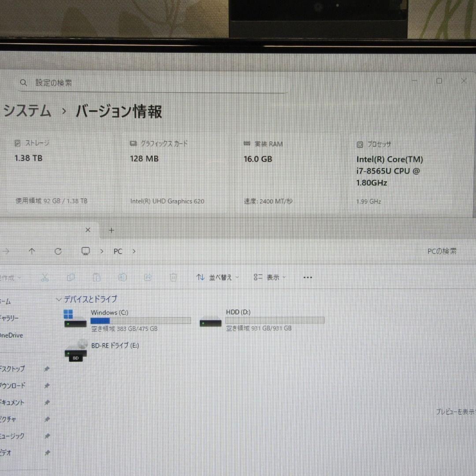Viewport: 476px width, 476px height.
Task: Click the Copy icon in Explorer's toolbar
Action: 71,277
